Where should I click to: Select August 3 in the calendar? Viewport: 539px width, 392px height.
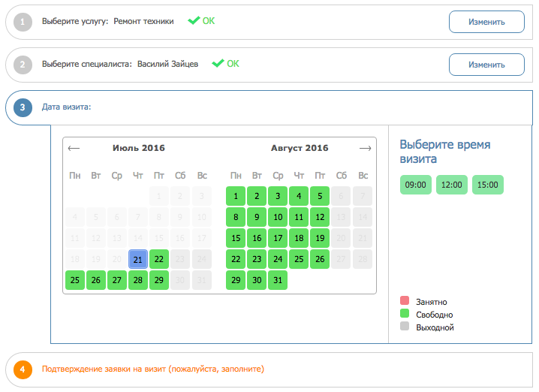pos(278,196)
